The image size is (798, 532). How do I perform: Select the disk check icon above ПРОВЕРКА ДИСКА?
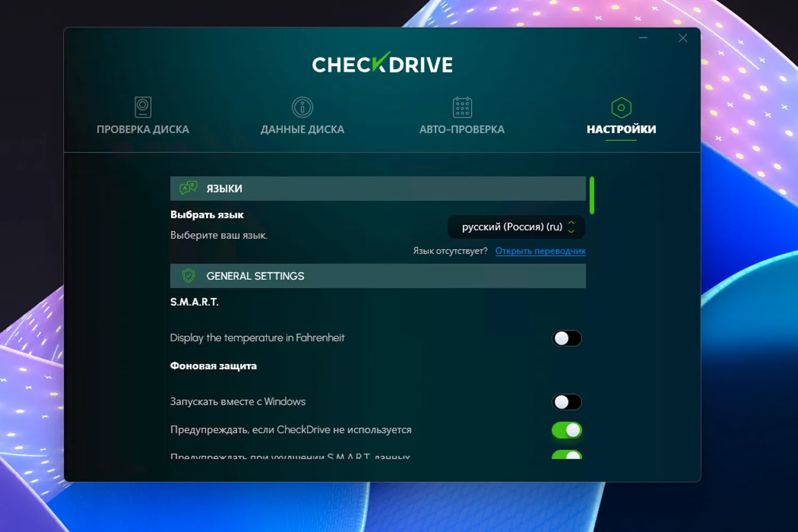[x=142, y=107]
